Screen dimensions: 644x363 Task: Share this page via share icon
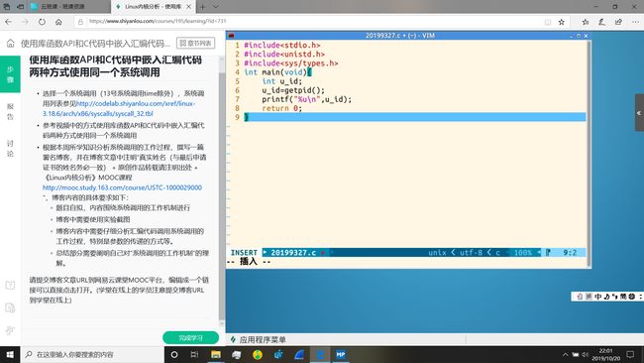pos(618,22)
